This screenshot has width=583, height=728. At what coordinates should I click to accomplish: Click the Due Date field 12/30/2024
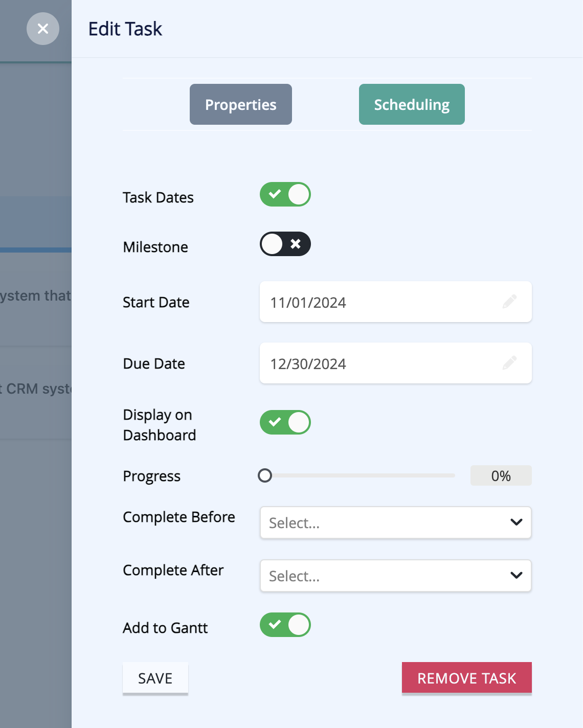[x=396, y=363]
